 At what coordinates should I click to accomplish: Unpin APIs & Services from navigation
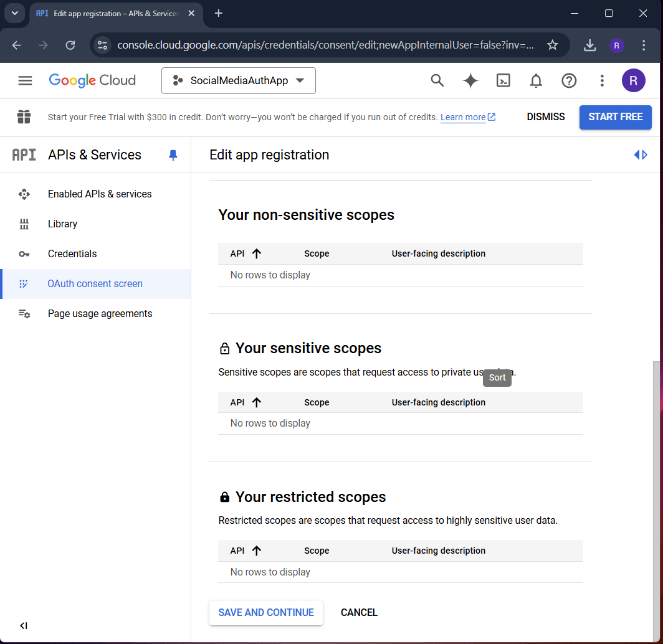(x=173, y=155)
